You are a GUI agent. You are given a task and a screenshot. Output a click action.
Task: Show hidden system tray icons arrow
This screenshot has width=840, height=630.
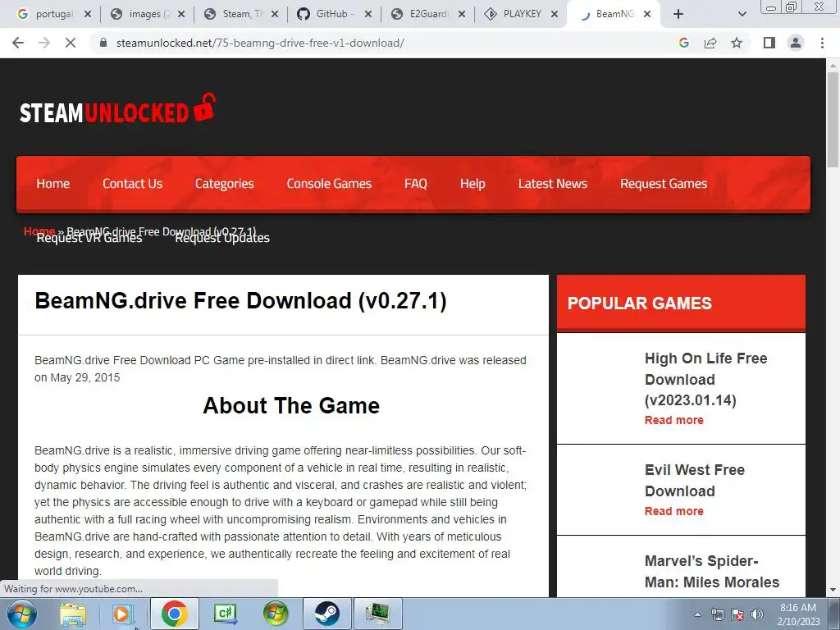pyautogui.click(x=697, y=614)
